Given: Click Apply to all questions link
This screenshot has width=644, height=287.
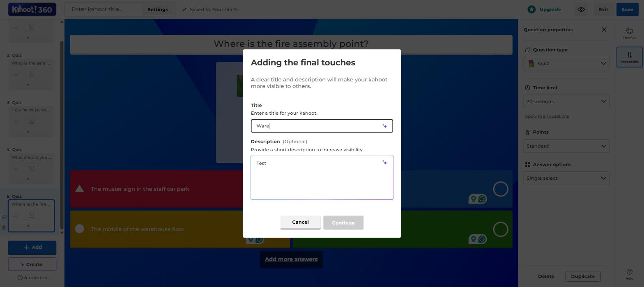Looking at the screenshot, I should 547,116.
